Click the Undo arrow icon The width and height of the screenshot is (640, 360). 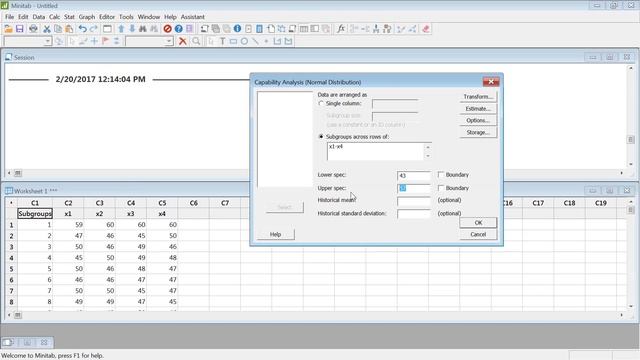(82, 29)
